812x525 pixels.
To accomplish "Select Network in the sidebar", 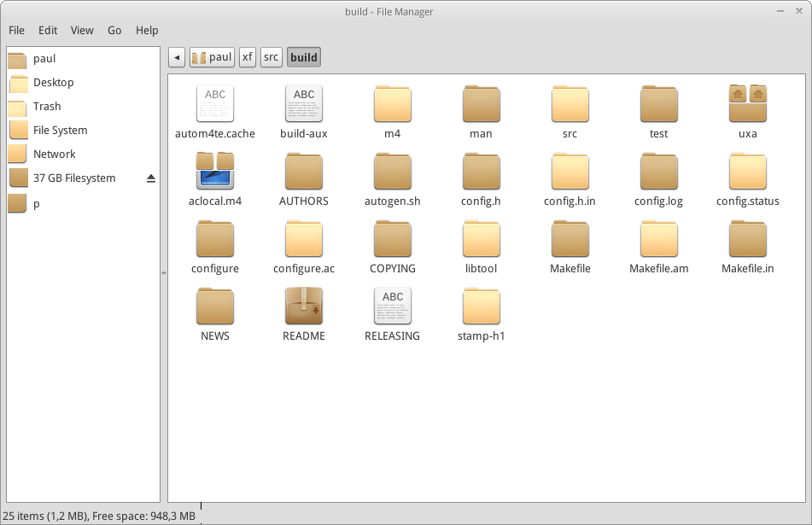I will coord(54,155).
